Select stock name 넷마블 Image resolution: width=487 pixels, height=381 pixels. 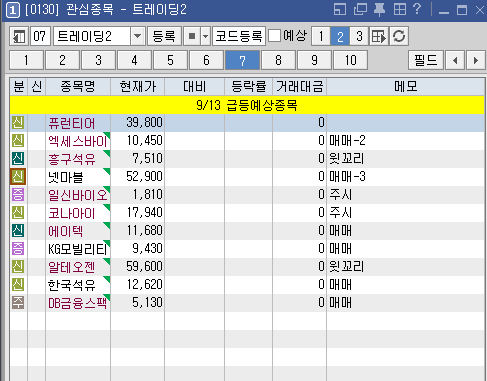click(x=66, y=177)
